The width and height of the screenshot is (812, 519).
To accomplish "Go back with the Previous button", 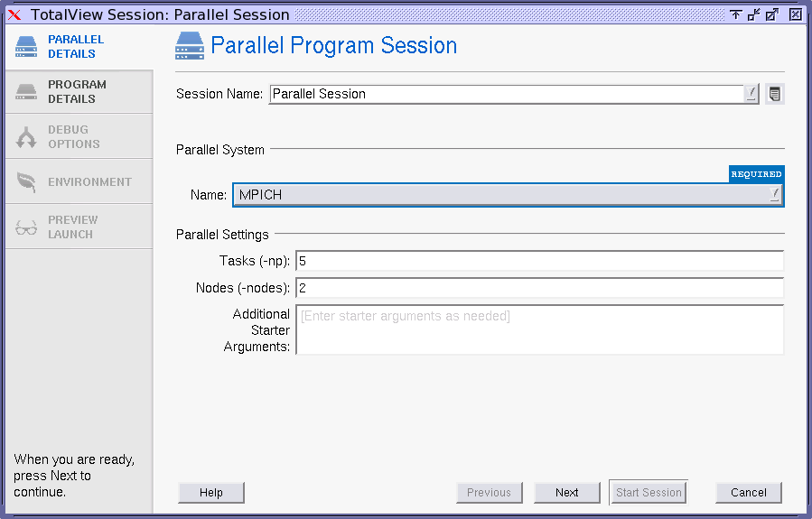I will (489, 493).
